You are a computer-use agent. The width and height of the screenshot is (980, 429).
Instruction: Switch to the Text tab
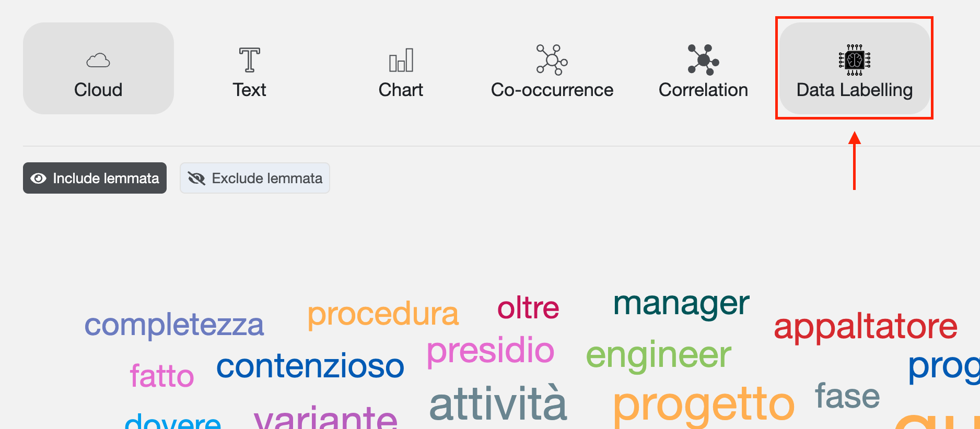point(250,90)
